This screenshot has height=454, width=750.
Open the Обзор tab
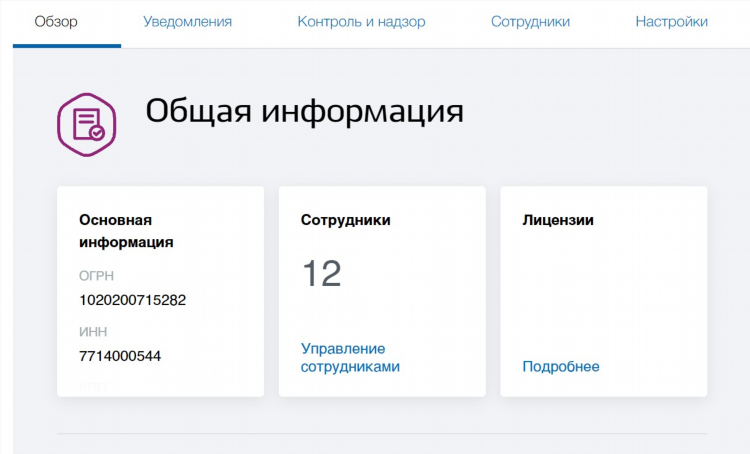[x=56, y=22]
